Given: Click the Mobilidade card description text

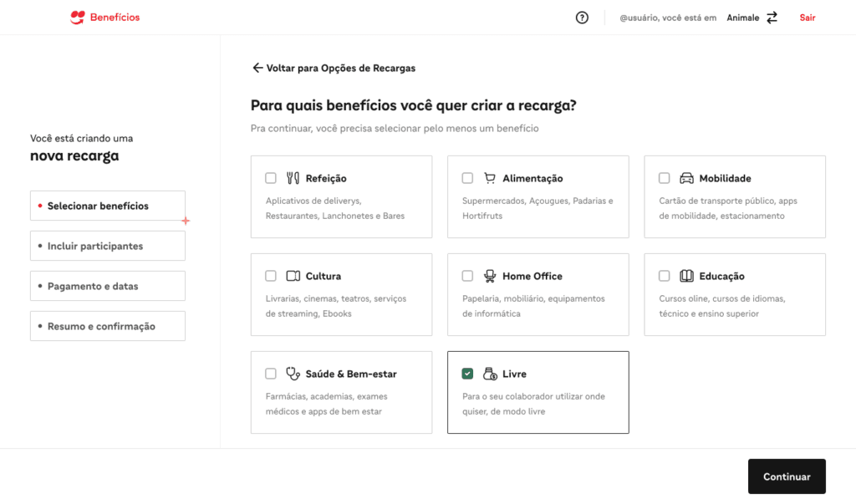Looking at the screenshot, I should point(728,208).
